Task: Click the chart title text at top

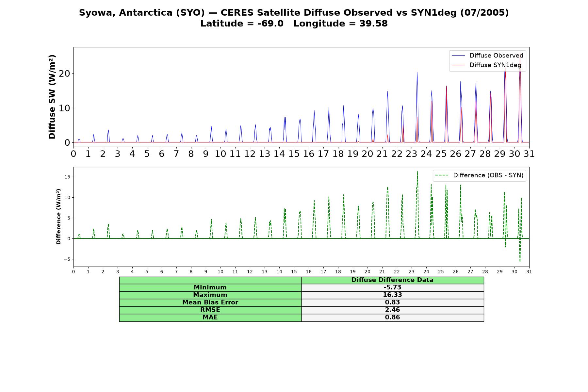Action: click(294, 18)
